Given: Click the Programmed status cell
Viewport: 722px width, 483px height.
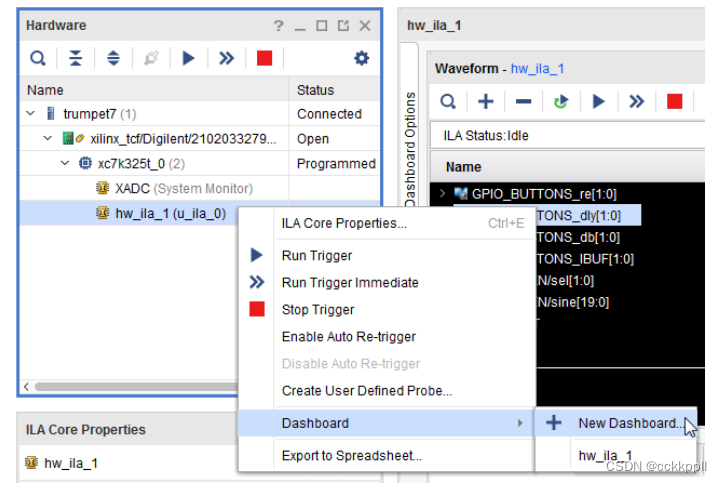Looking at the screenshot, I should pos(336,163).
